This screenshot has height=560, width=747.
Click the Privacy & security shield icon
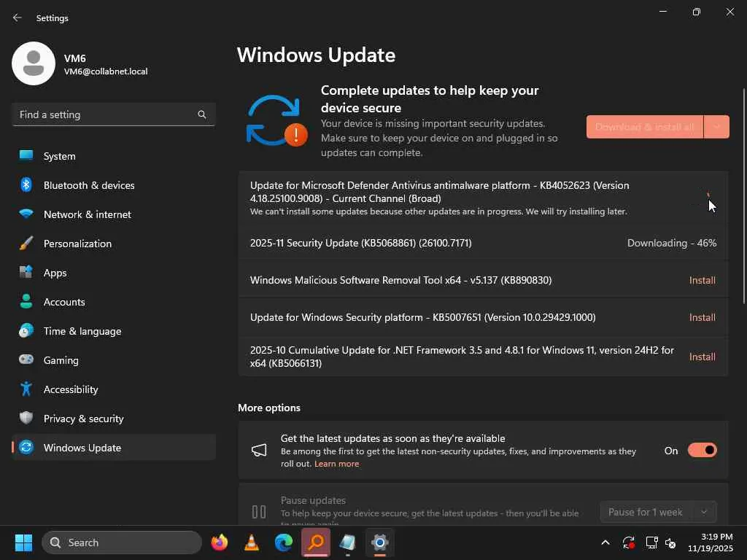(26, 418)
